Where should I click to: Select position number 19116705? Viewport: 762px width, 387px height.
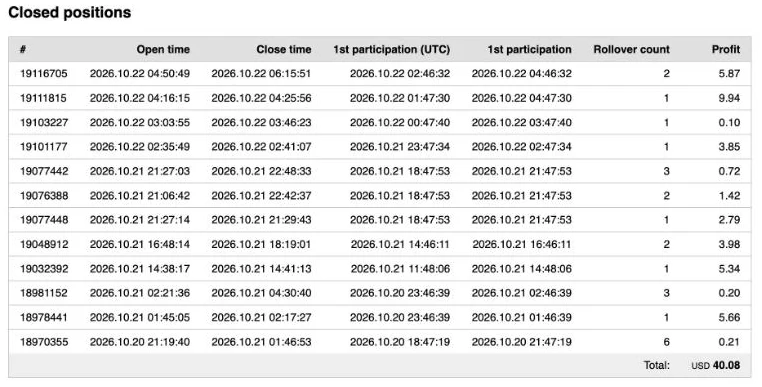[x=44, y=74]
